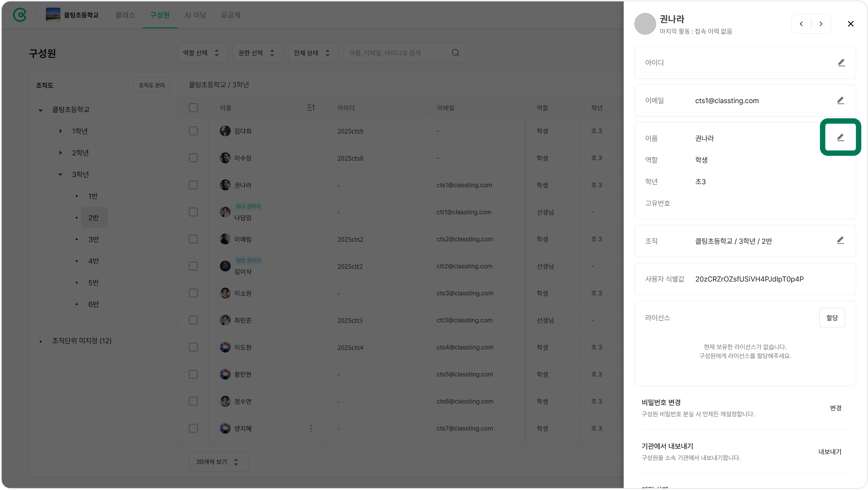Select 3반 in the organization tree

point(94,239)
